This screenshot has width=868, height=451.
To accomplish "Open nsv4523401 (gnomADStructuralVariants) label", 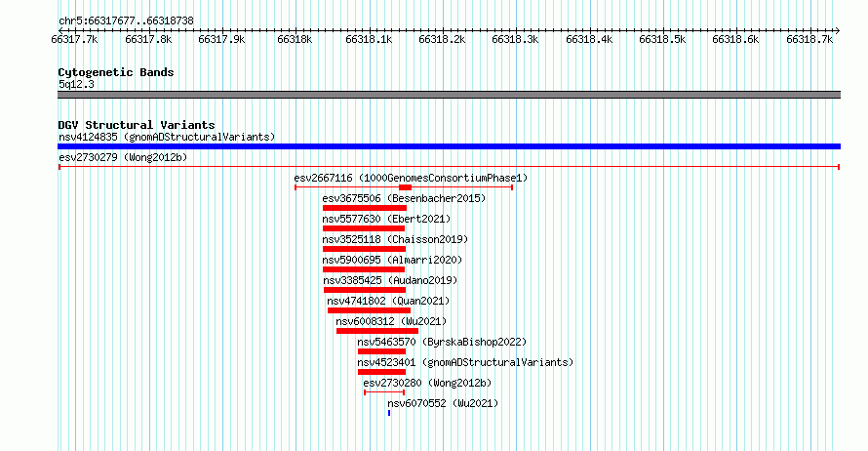I will [x=465, y=362].
